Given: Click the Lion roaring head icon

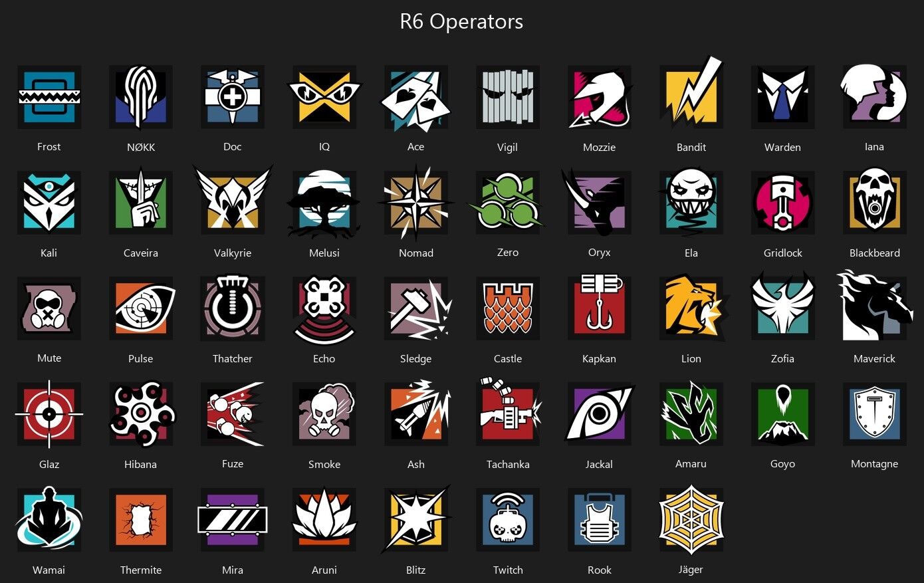Looking at the screenshot, I should pos(691,308).
